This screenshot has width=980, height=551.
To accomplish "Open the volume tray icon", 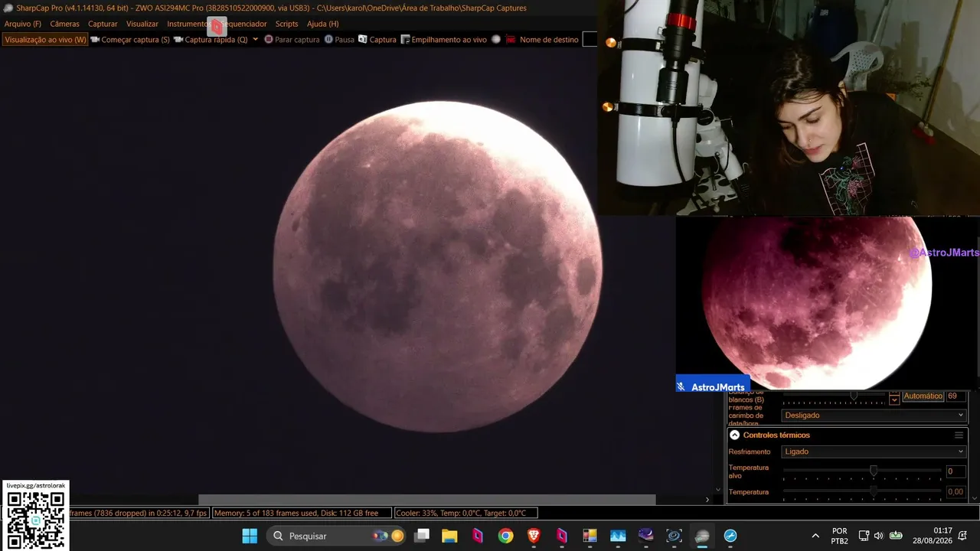I will tap(879, 536).
